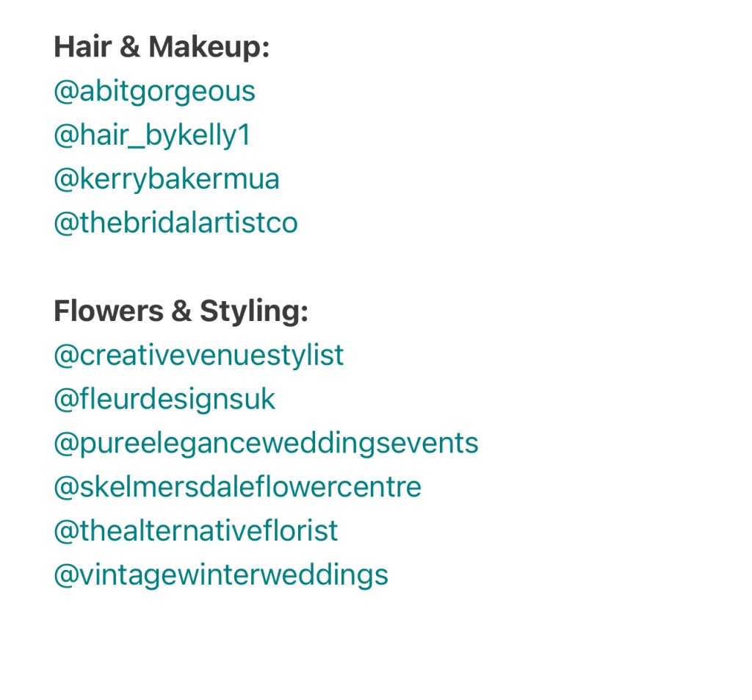The width and height of the screenshot is (752, 700).
Task: Open the @pureeleganceweddingsevents profile
Action: [x=266, y=444]
